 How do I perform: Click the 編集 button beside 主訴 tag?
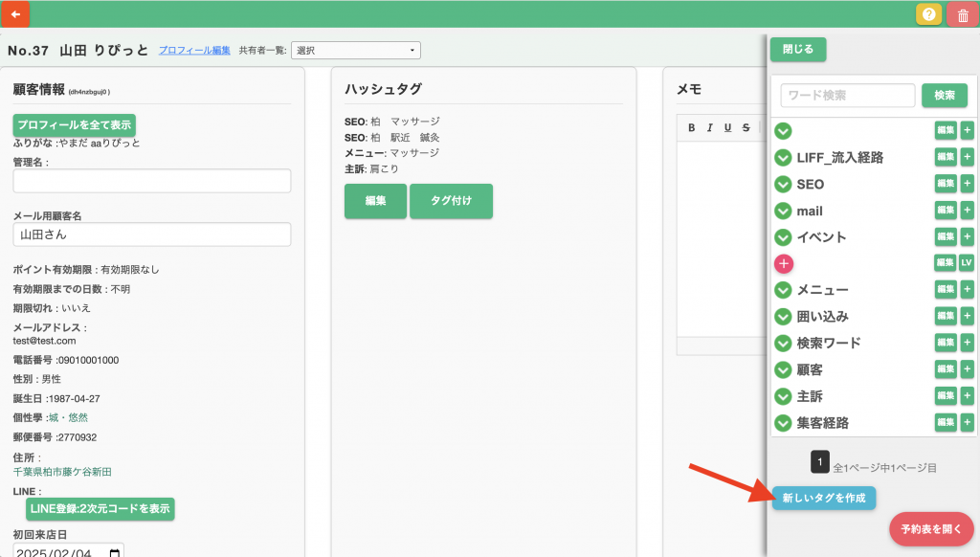[x=945, y=396]
